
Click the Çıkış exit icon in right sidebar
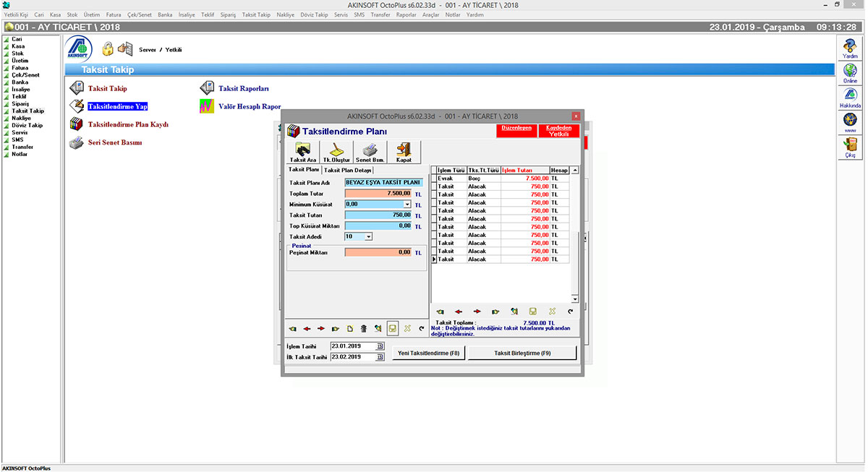coord(850,148)
